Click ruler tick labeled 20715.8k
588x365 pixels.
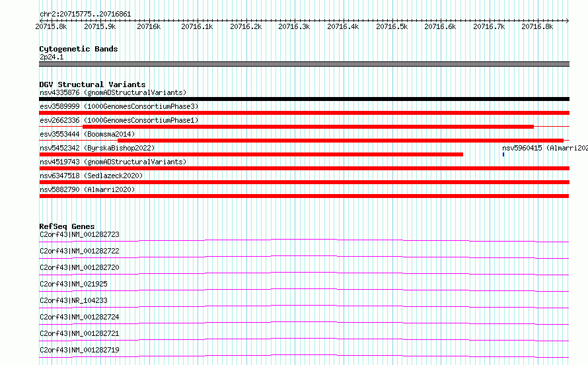[51, 26]
